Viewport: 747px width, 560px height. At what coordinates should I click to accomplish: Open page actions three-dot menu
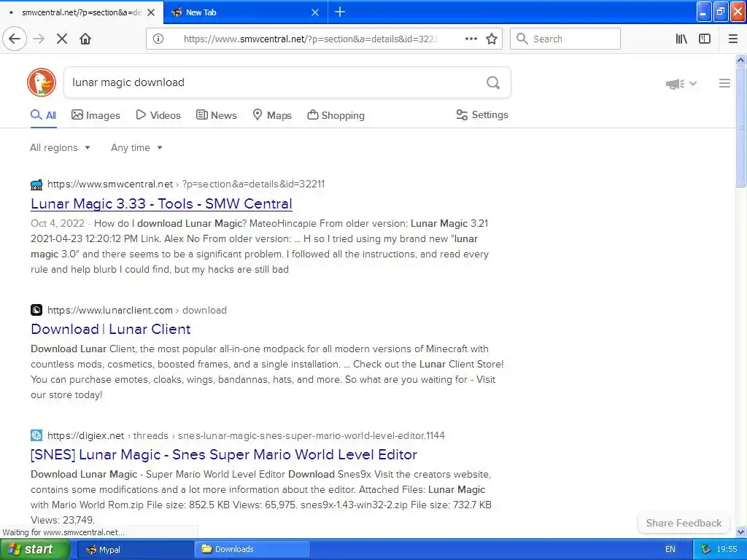[x=471, y=39]
